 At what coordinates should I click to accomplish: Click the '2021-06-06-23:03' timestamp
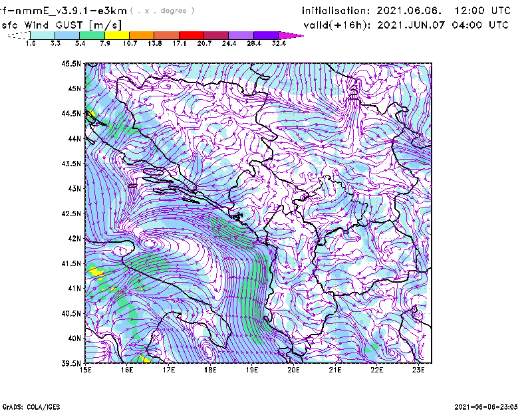coord(486,407)
